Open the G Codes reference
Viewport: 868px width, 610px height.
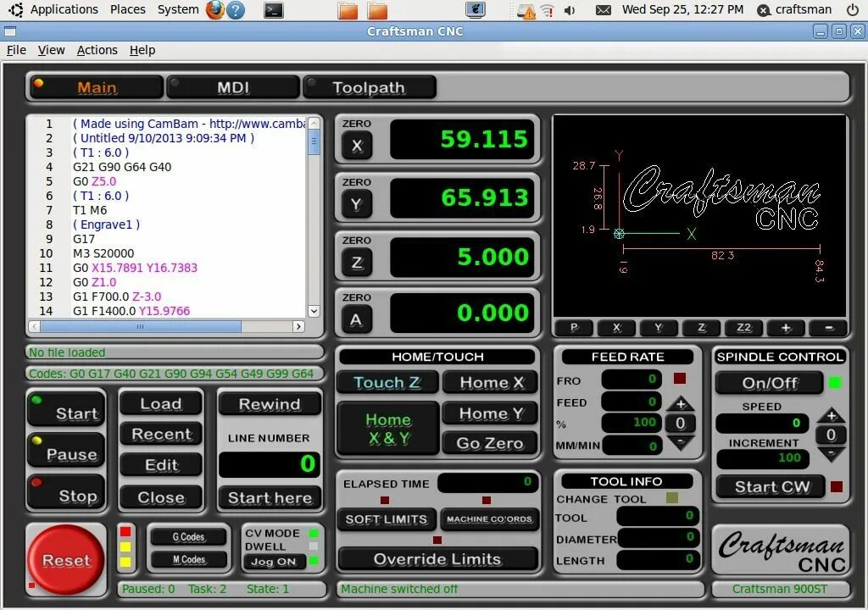[188, 536]
